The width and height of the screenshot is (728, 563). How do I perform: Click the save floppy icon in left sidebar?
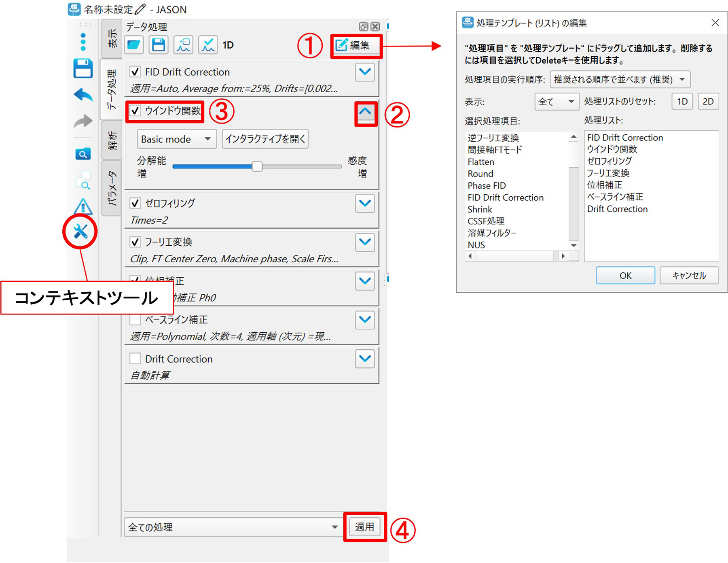pyautogui.click(x=83, y=68)
